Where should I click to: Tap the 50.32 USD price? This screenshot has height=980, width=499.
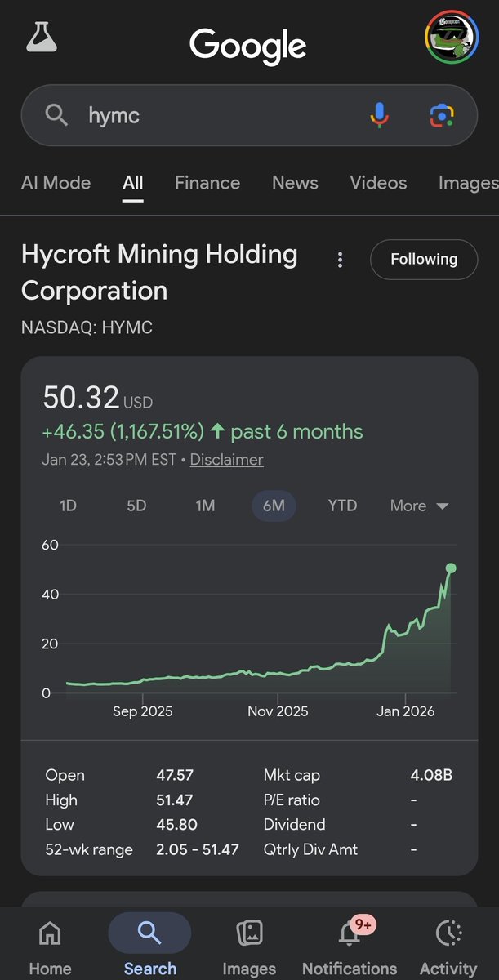point(97,398)
